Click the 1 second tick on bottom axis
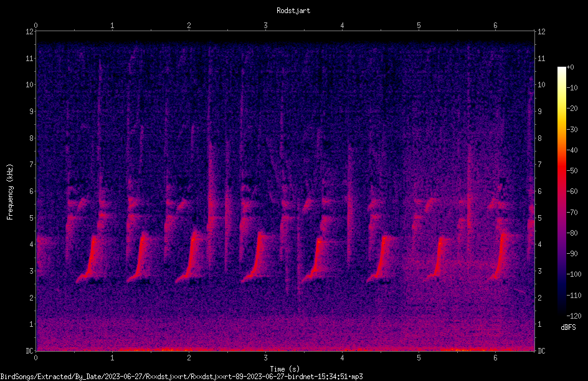588x381 pixels. point(112,358)
